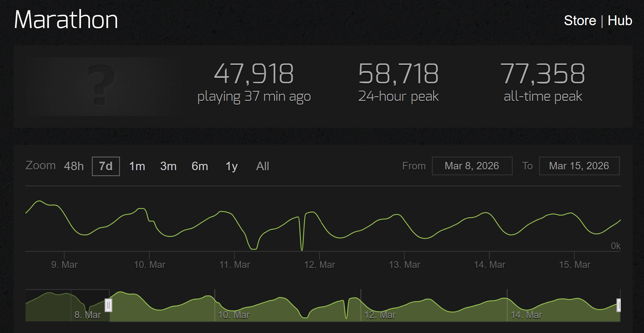Image resolution: width=644 pixels, height=333 pixels.
Task: Select the 7d zoom range
Action: (x=106, y=166)
